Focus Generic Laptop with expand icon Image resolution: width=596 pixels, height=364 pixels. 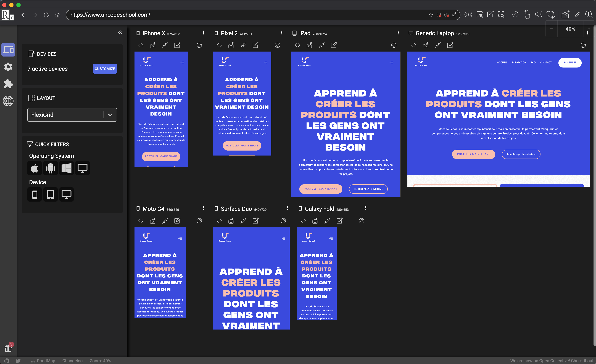click(x=583, y=45)
